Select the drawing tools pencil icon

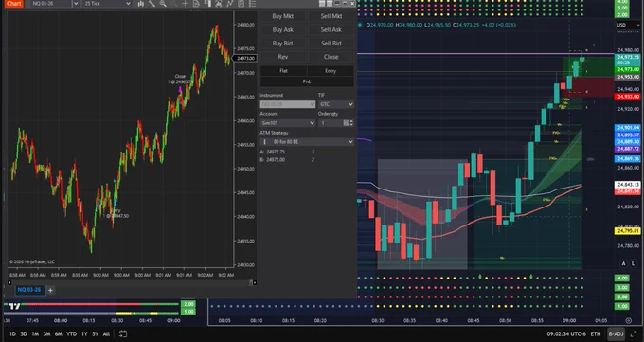152,4
